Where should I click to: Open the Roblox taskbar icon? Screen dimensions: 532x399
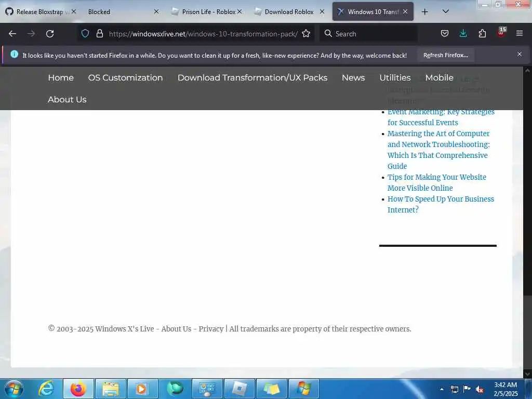coord(239,389)
